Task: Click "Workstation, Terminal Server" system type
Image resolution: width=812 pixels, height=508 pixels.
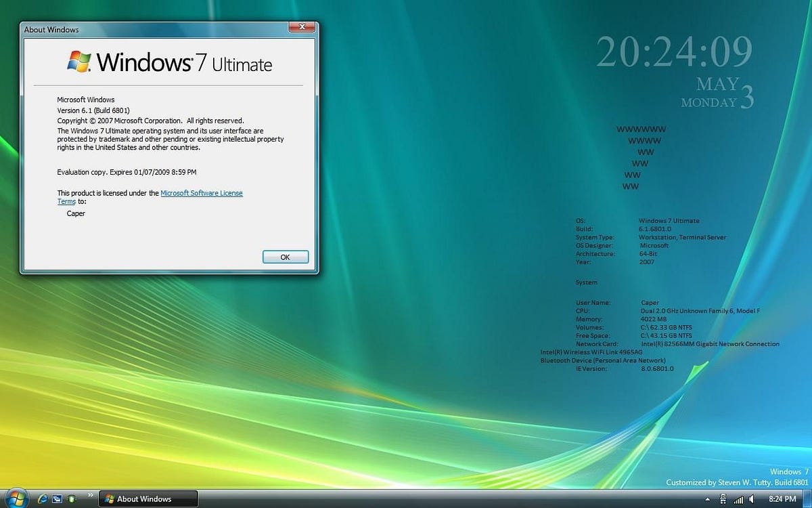Action: [683, 237]
